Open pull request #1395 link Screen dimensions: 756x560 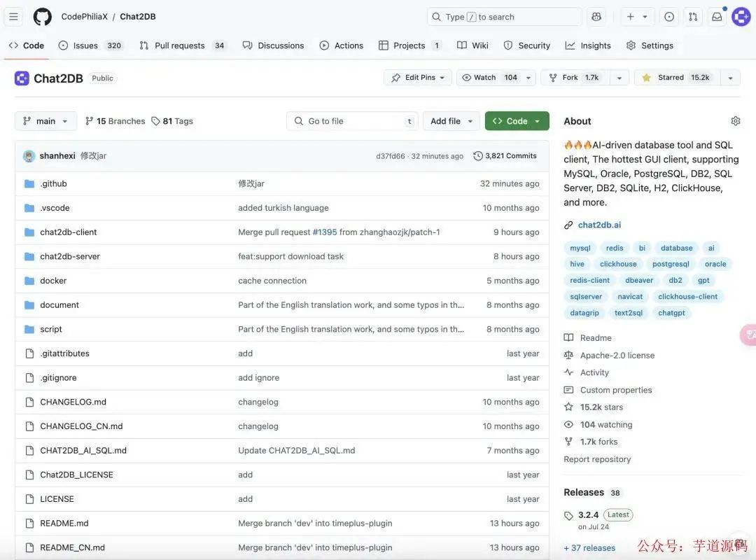(x=325, y=232)
